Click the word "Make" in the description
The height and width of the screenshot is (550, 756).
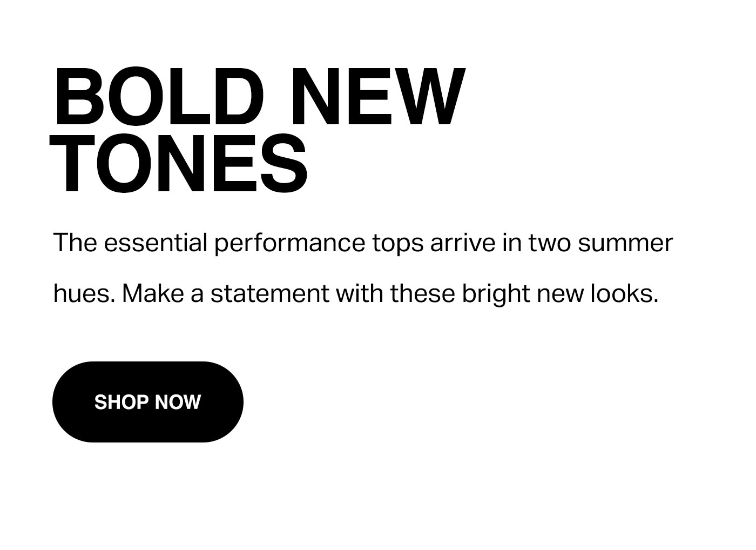(153, 294)
